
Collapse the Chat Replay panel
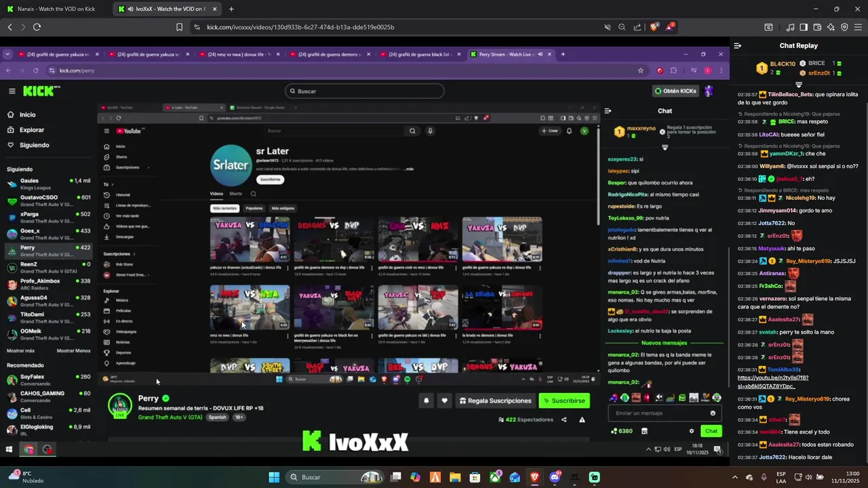click(737, 45)
